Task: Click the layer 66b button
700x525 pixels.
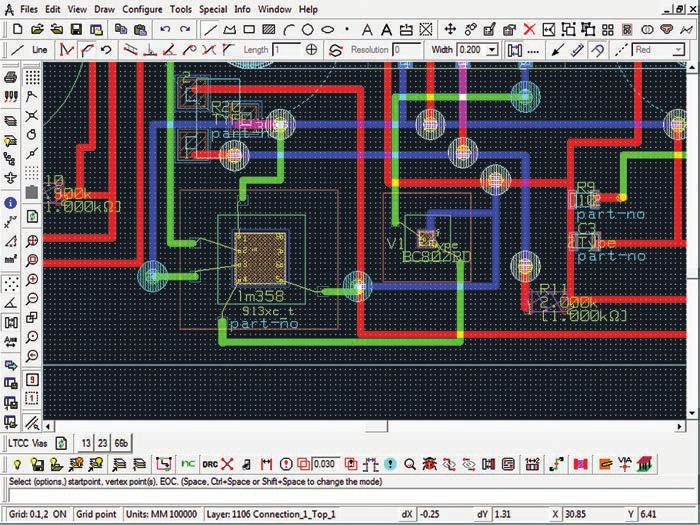Action: pyautogui.click(x=121, y=443)
